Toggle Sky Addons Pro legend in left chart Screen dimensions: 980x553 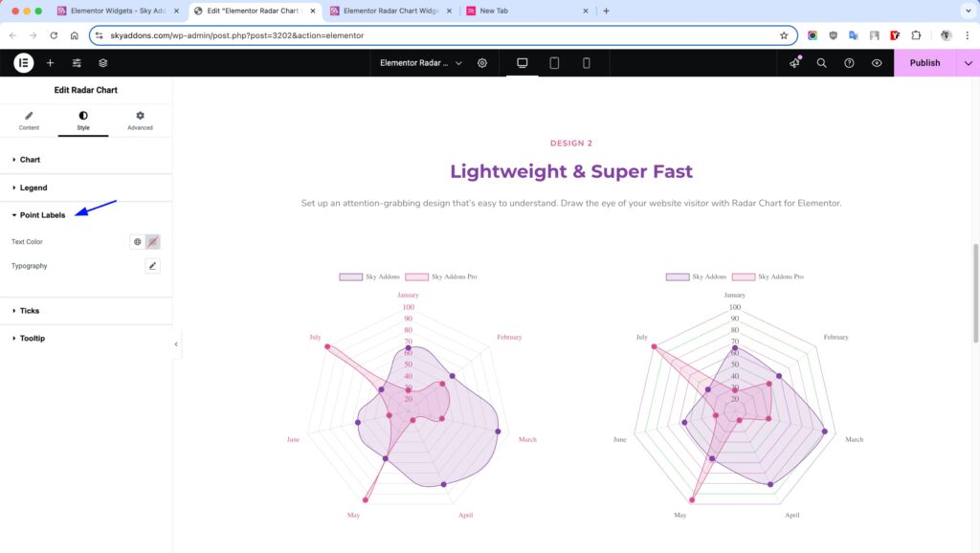pos(441,276)
